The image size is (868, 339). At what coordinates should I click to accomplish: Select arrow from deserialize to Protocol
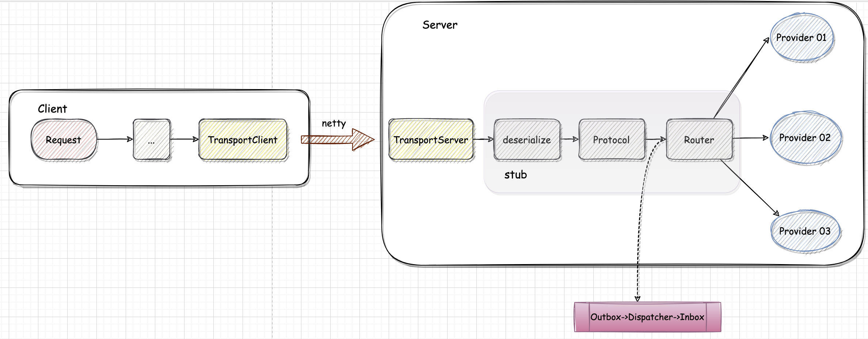(x=570, y=139)
